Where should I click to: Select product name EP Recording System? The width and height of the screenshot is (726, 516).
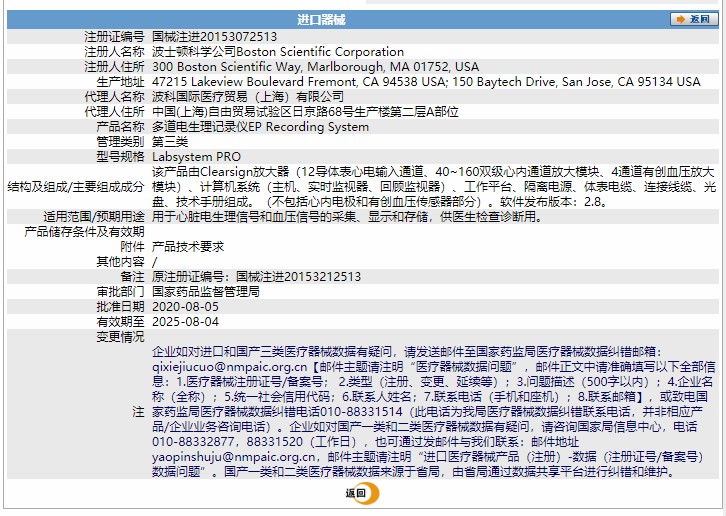point(309,127)
